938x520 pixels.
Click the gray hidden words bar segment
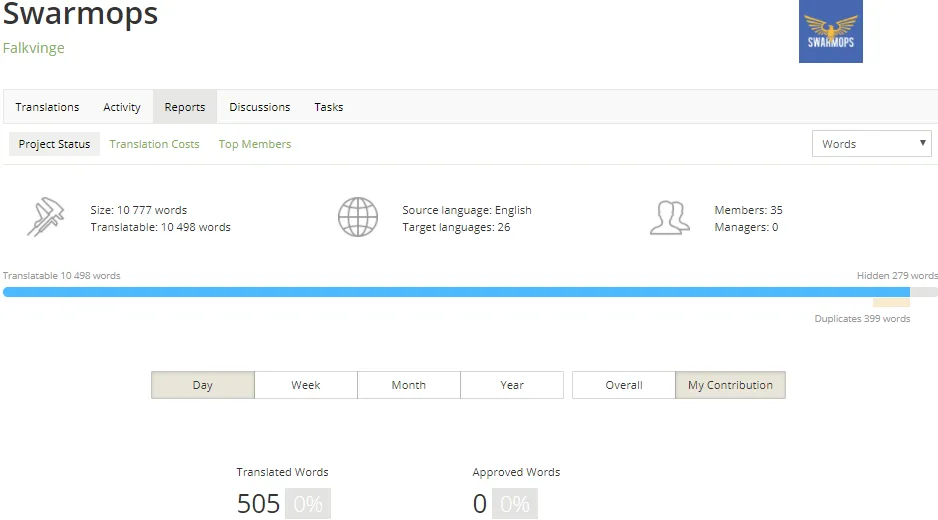924,292
